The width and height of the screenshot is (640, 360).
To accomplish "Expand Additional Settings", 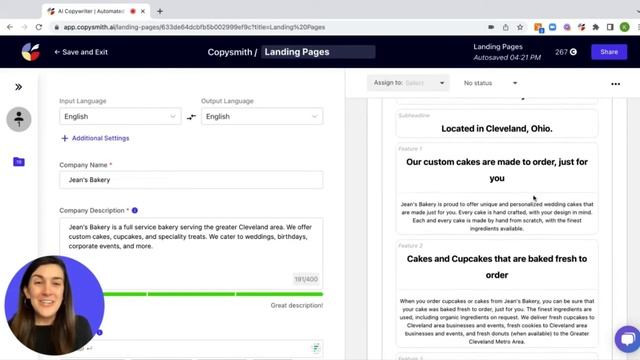I will (x=95, y=138).
